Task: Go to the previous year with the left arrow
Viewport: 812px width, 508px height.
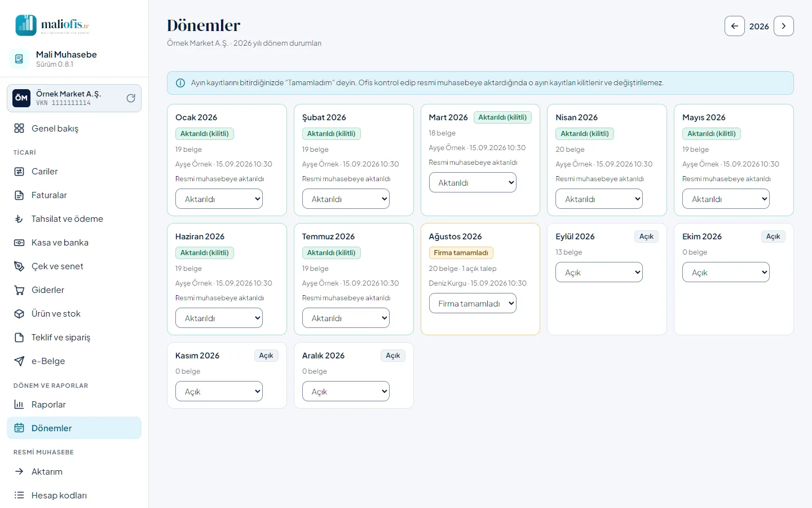Action: 735,26
